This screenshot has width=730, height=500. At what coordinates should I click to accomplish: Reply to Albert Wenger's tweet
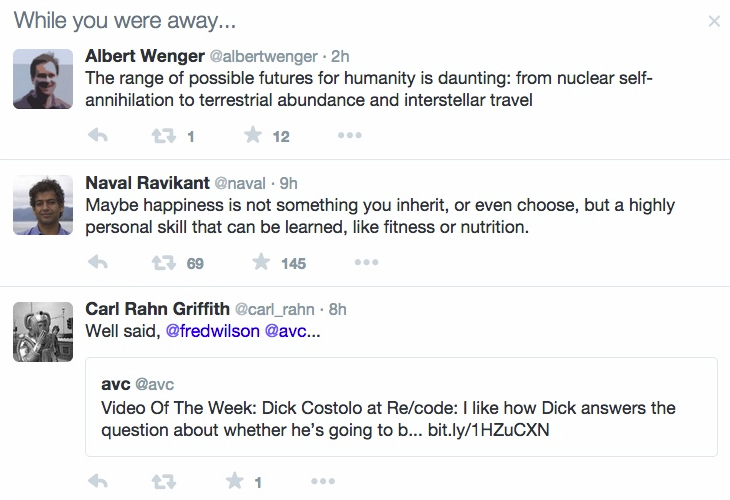[x=98, y=135]
